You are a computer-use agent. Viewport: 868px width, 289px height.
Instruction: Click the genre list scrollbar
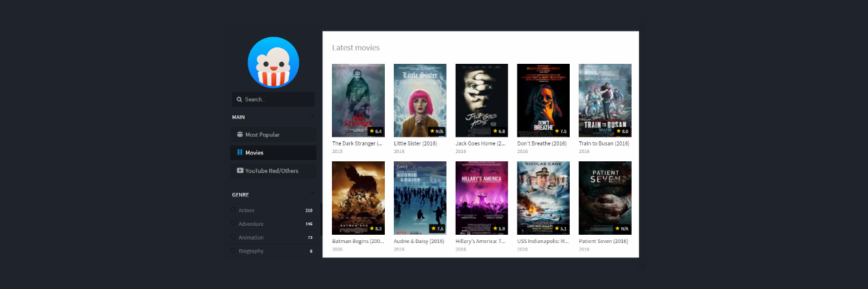(x=320, y=220)
